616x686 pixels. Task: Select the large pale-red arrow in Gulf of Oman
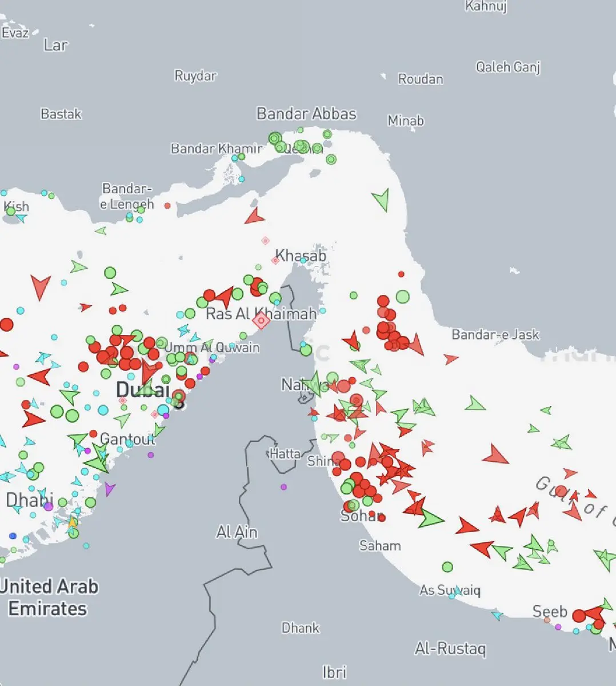(x=495, y=456)
